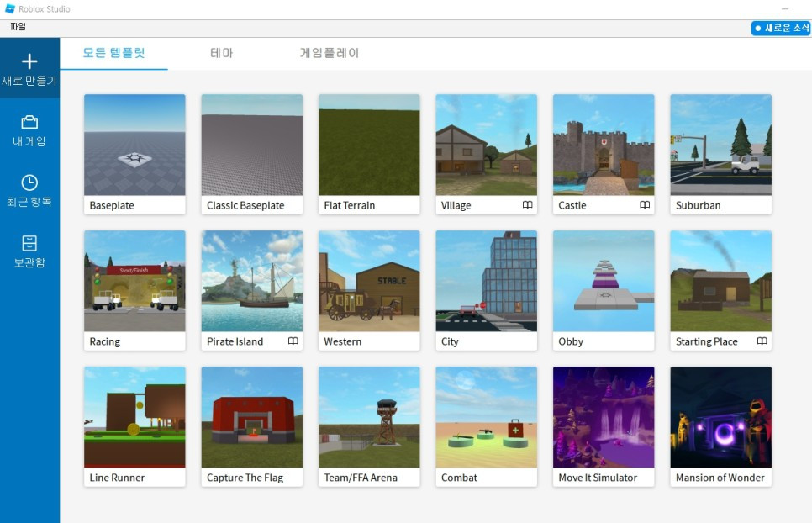The image size is (812, 523).
Task: Click the book icon on Pirate Island template
Action: 293,341
